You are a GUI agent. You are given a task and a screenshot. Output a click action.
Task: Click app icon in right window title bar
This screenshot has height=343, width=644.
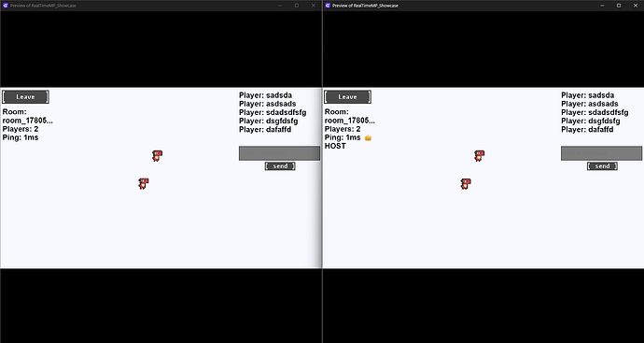click(328, 6)
